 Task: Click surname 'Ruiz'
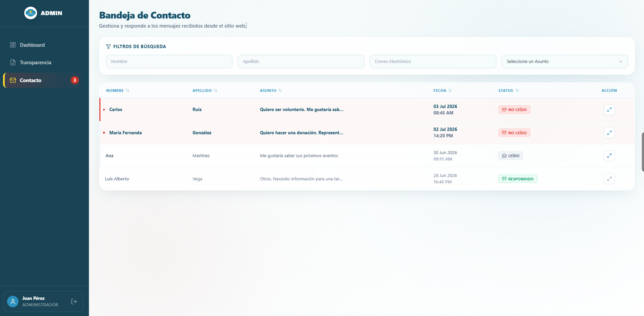[197, 110]
